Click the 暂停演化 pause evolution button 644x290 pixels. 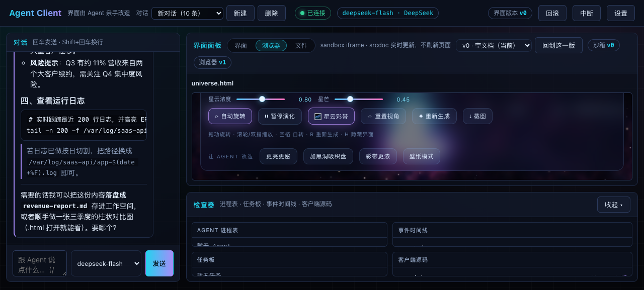pos(280,116)
